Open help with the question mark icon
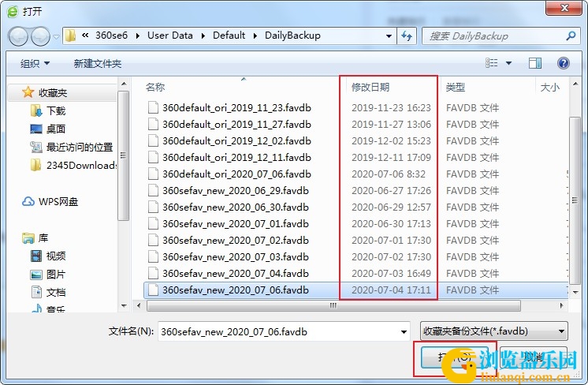This screenshot has width=588, height=385. coord(564,62)
